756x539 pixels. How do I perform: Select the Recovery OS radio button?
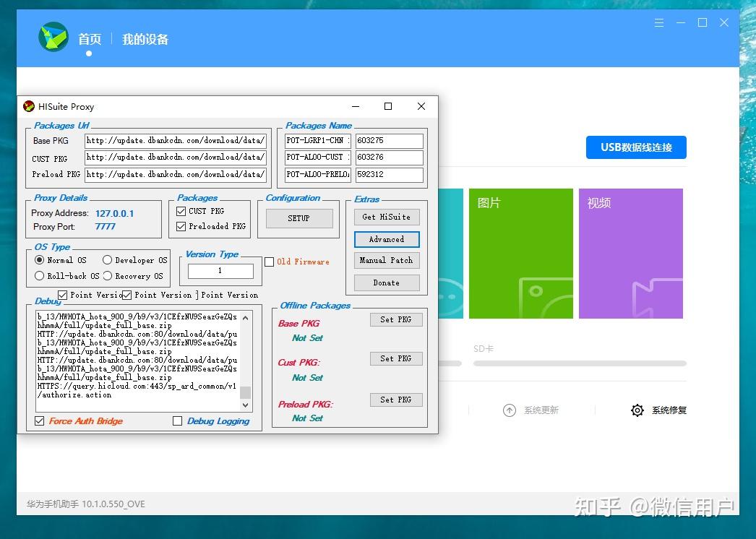coord(107,275)
